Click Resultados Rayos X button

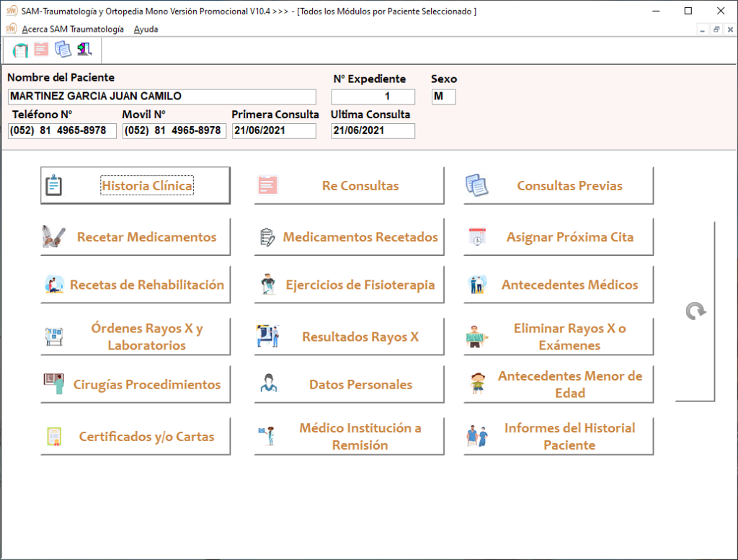pos(349,337)
